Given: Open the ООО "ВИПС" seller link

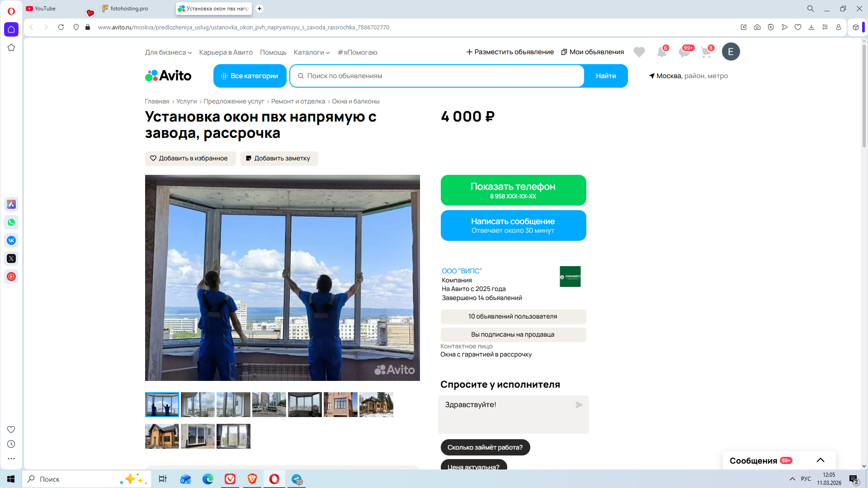Looking at the screenshot, I should 462,271.
